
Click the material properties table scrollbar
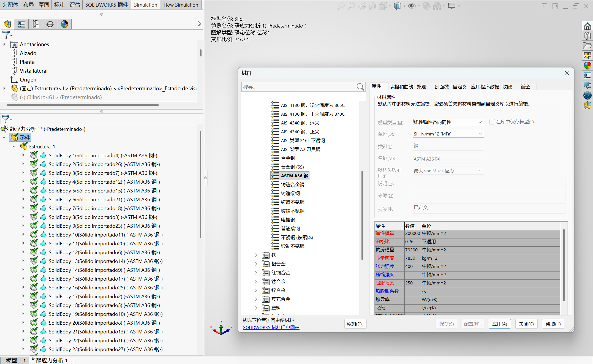(564, 265)
